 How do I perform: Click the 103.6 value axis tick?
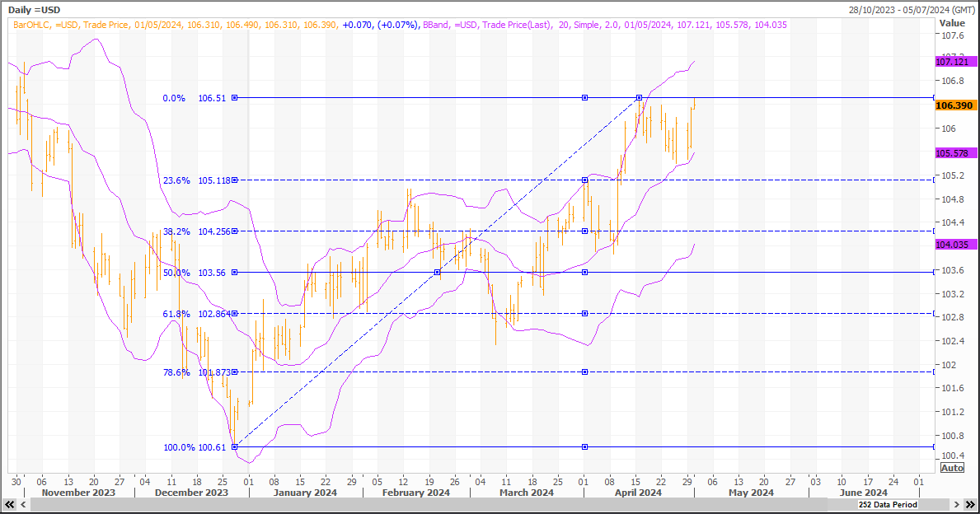click(953, 270)
